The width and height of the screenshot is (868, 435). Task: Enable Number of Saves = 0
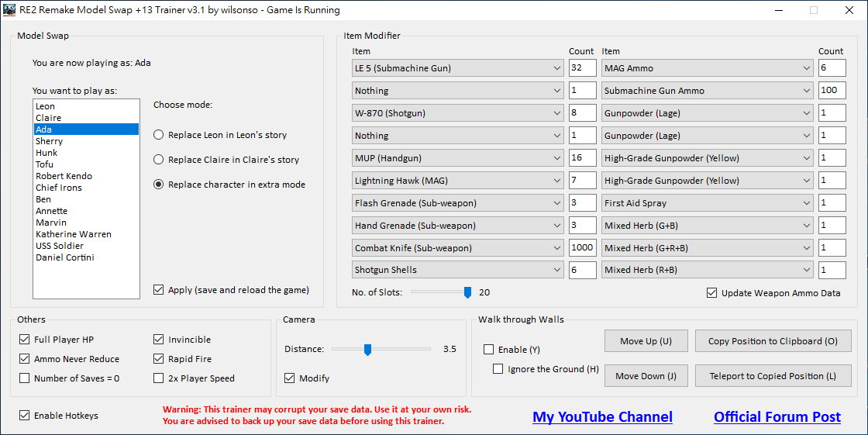pyautogui.click(x=25, y=378)
